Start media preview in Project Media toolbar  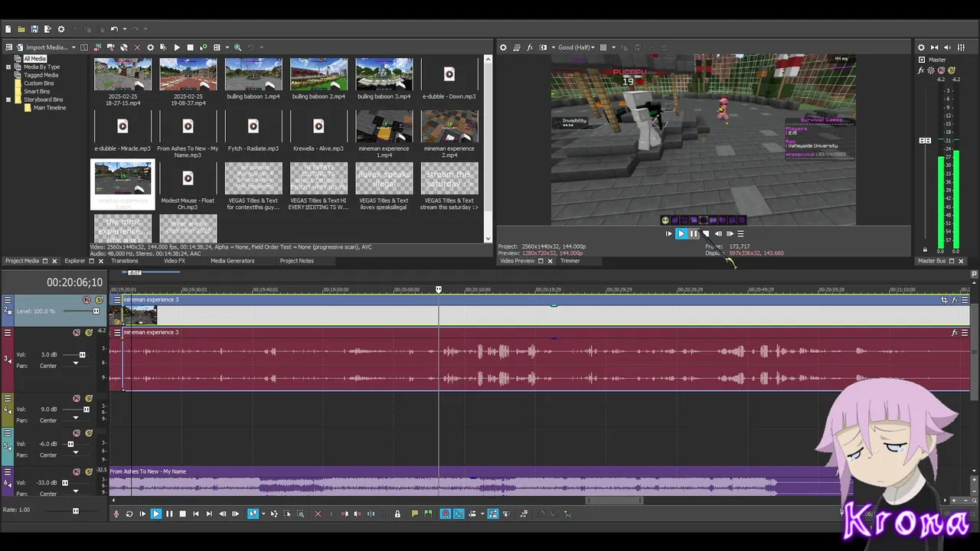pyautogui.click(x=177, y=47)
